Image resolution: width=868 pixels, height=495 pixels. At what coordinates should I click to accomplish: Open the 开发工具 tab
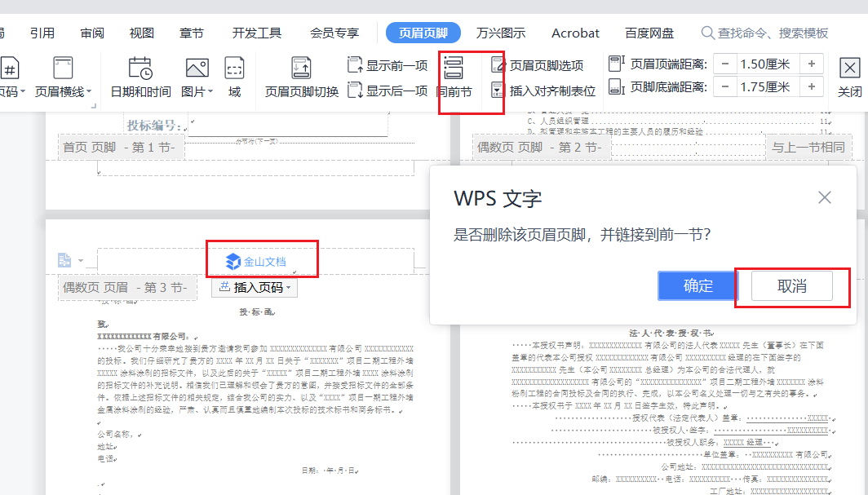coord(257,33)
